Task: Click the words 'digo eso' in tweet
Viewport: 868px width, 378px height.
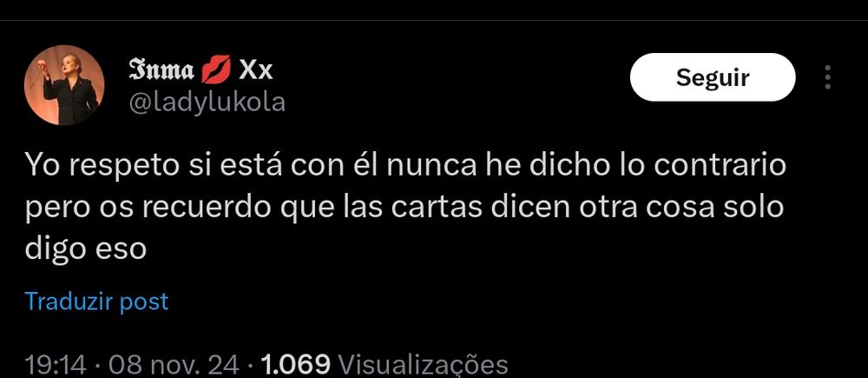Action: 86,249
